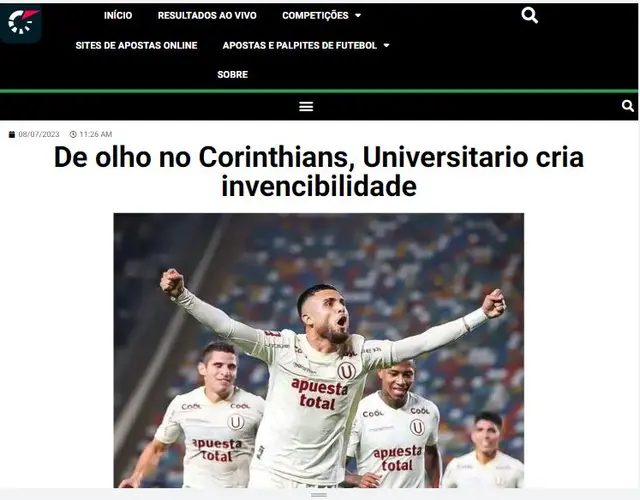Viewport: 640px width, 500px height.
Task: Click the site logo icon
Action: point(21,23)
